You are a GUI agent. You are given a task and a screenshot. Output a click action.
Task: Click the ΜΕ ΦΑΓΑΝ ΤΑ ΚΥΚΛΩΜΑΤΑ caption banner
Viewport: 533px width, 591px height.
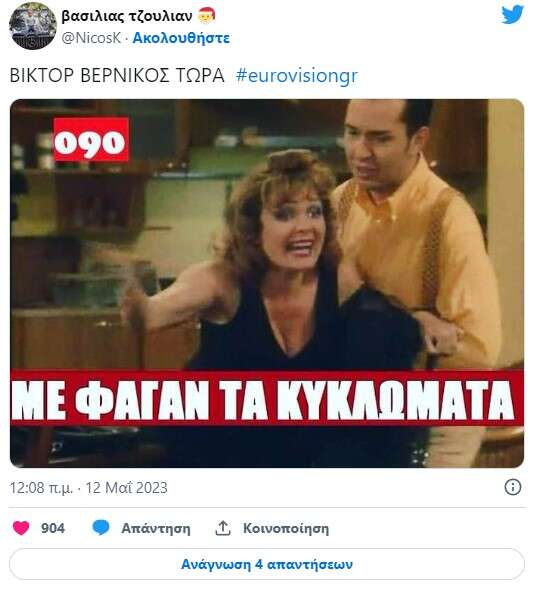(x=266, y=398)
